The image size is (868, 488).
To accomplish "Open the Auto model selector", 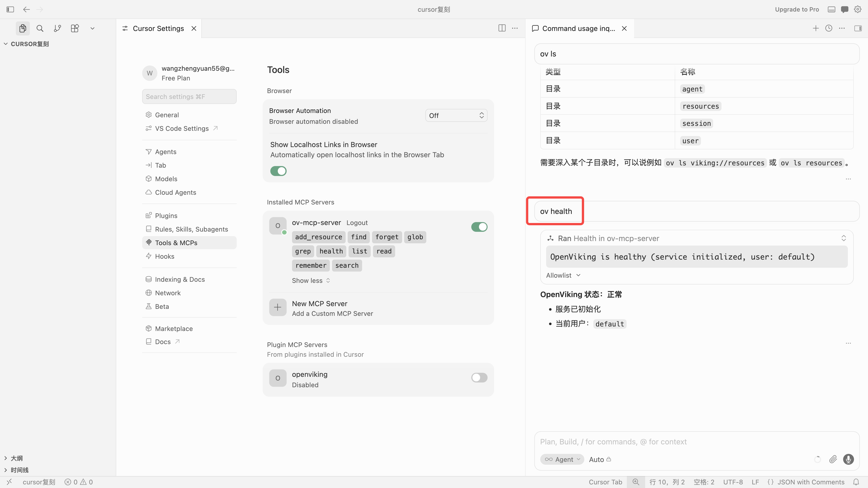I will tap(600, 459).
